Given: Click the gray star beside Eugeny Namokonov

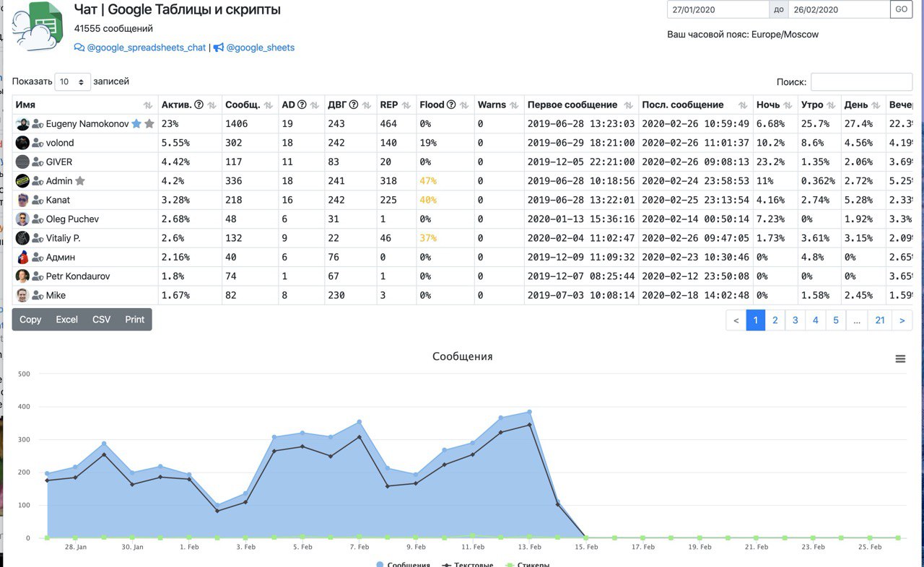Looking at the screenshot, I should [x=149, y=123].
